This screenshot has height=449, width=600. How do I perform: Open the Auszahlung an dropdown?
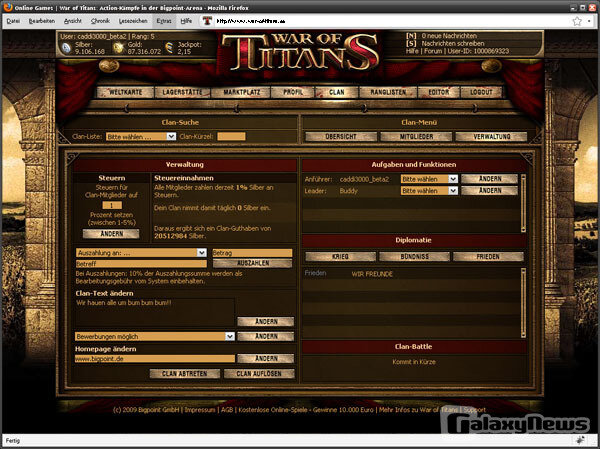click(141, 253)
